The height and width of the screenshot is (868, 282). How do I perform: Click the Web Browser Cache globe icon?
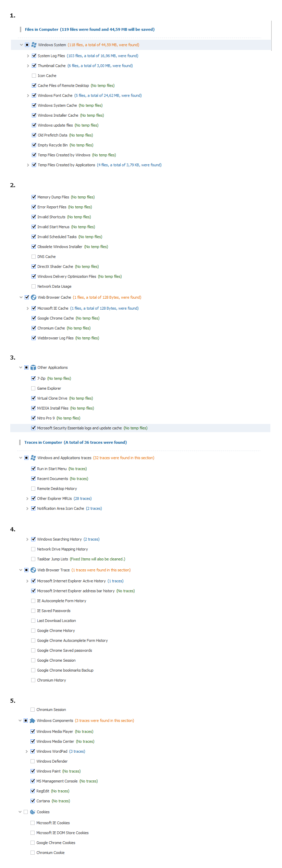[34, 297]
